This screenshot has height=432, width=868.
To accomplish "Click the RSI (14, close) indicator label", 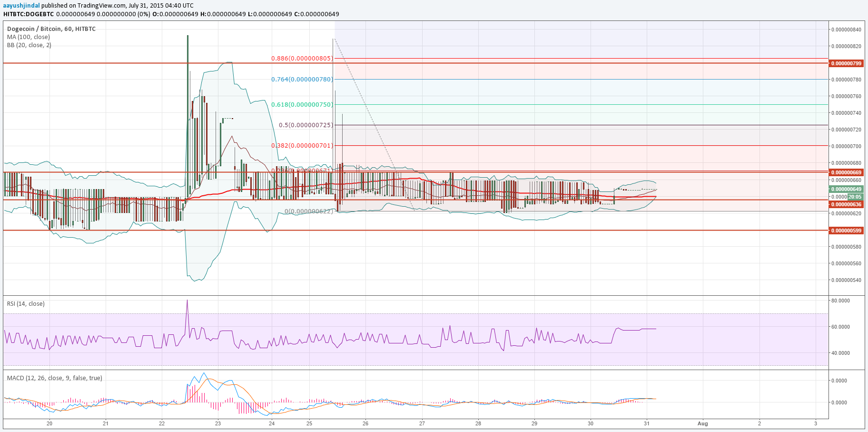I will tap(26, 303).
